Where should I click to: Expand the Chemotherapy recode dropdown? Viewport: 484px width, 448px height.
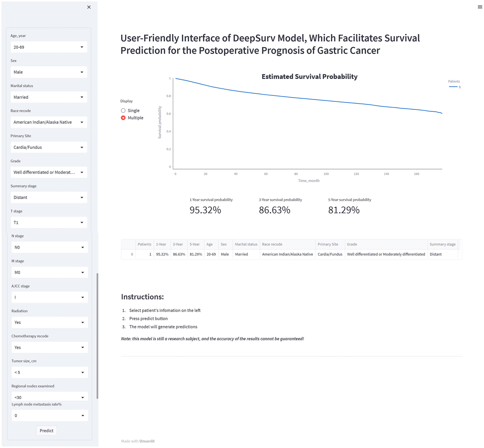[x=50, y=347]
